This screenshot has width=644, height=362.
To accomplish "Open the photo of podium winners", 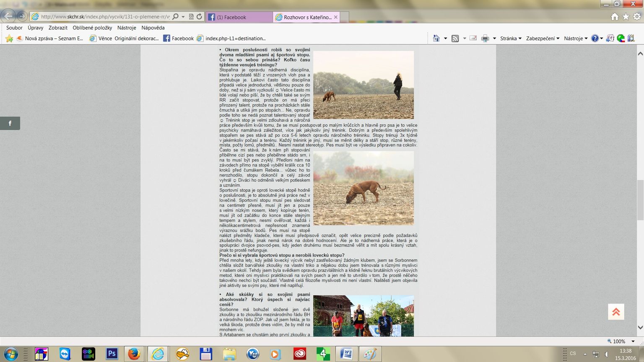I will click(x=364, y=316).
